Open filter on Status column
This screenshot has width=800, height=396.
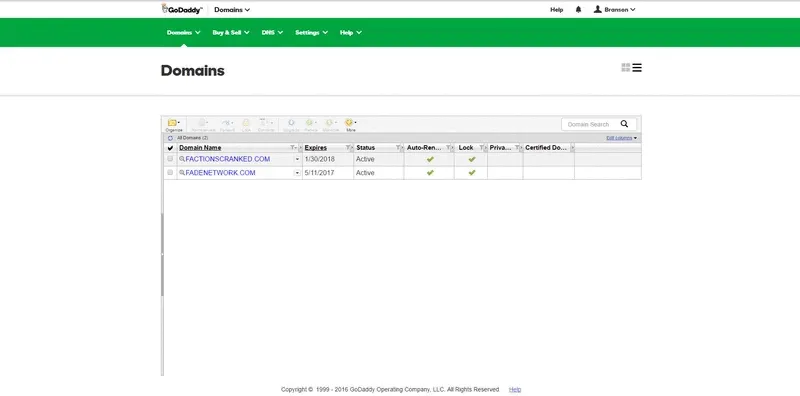(398, 147)
